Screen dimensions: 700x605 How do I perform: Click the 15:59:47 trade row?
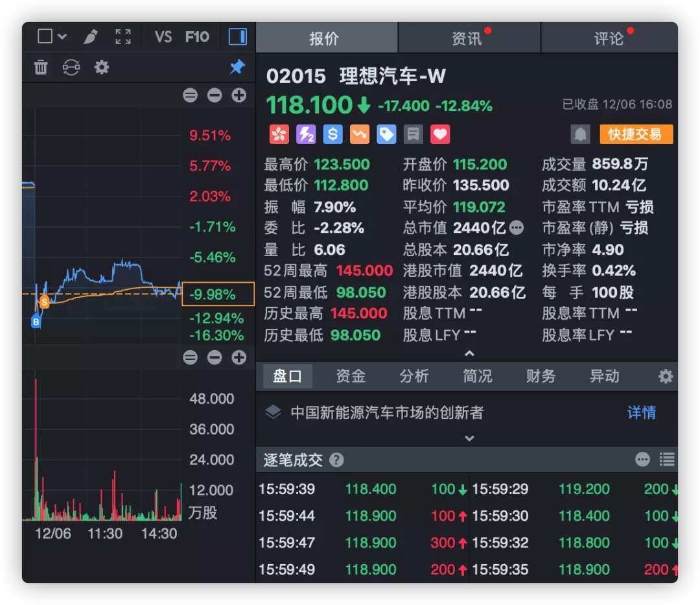[362, 543]
